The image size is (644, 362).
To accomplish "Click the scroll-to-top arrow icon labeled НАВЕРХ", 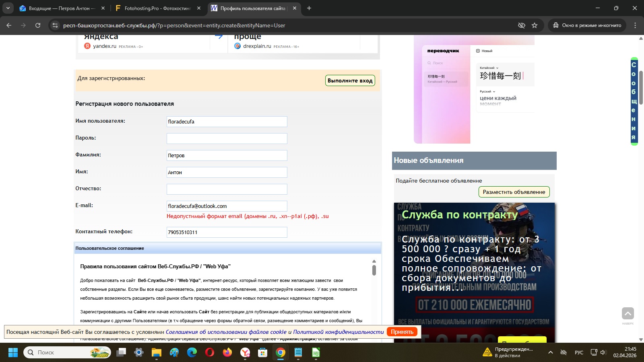I will 627,314.
